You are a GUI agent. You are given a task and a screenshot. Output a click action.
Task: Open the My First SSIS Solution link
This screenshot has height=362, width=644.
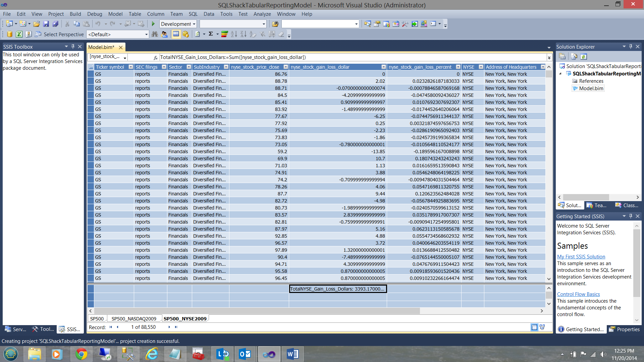click(x=581, y=256)
